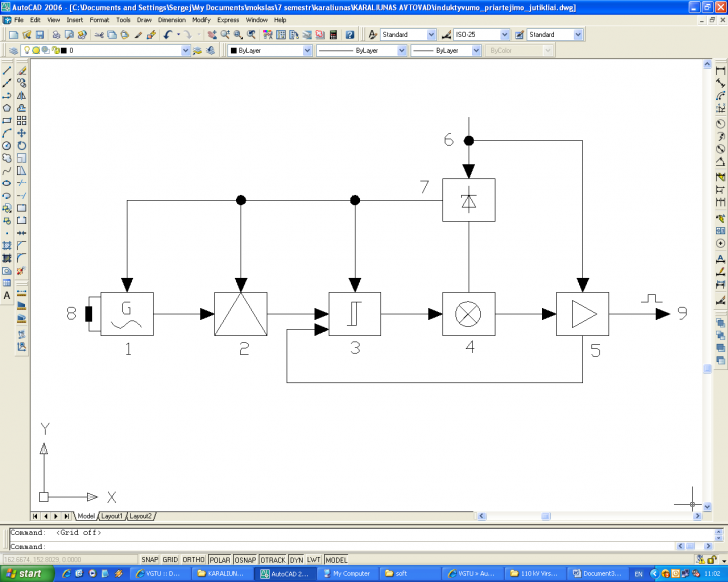Screen dimensions: 728x582
Task: Open the ByLayer linetype dropdown
Action: [402, 51]
